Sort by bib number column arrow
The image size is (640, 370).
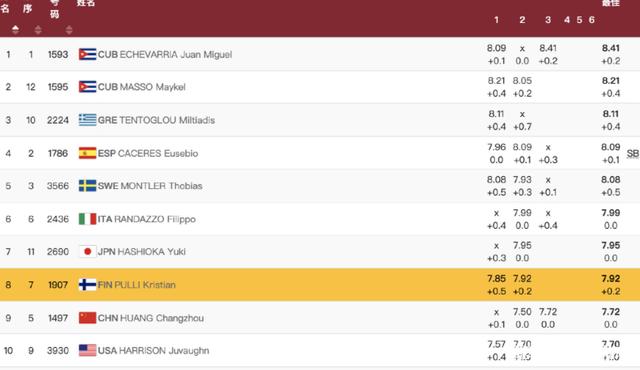click(69, 29)
